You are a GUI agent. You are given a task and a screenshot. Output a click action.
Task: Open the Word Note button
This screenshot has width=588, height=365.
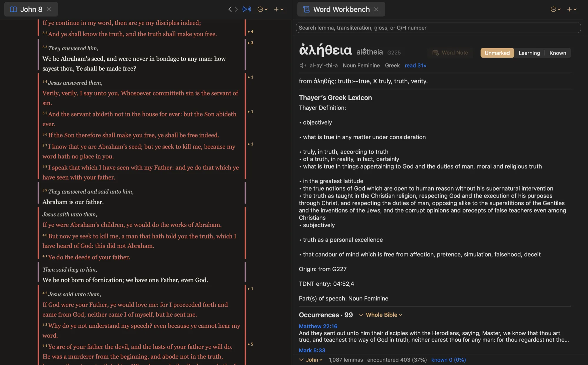coord(450,53)
